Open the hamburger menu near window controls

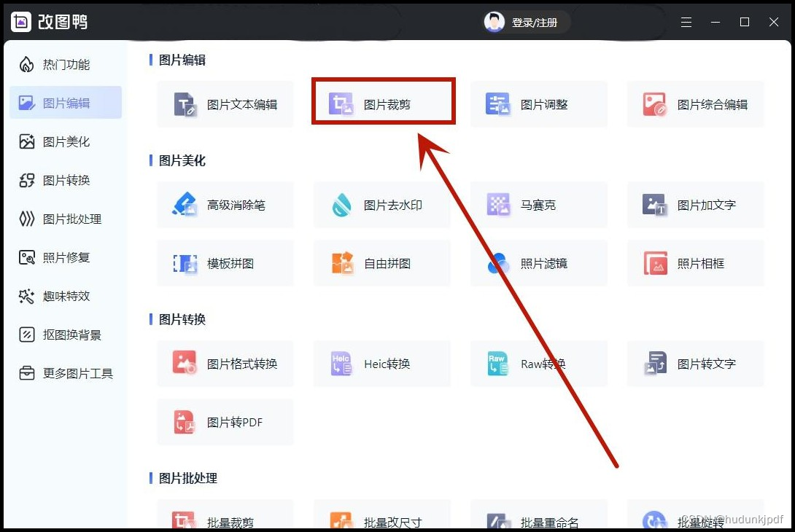pyautogui.click(x=686, y=22)
